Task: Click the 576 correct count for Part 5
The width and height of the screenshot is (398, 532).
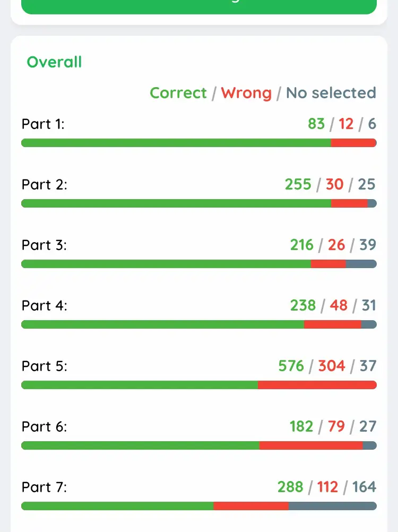Action: (291, 366)
